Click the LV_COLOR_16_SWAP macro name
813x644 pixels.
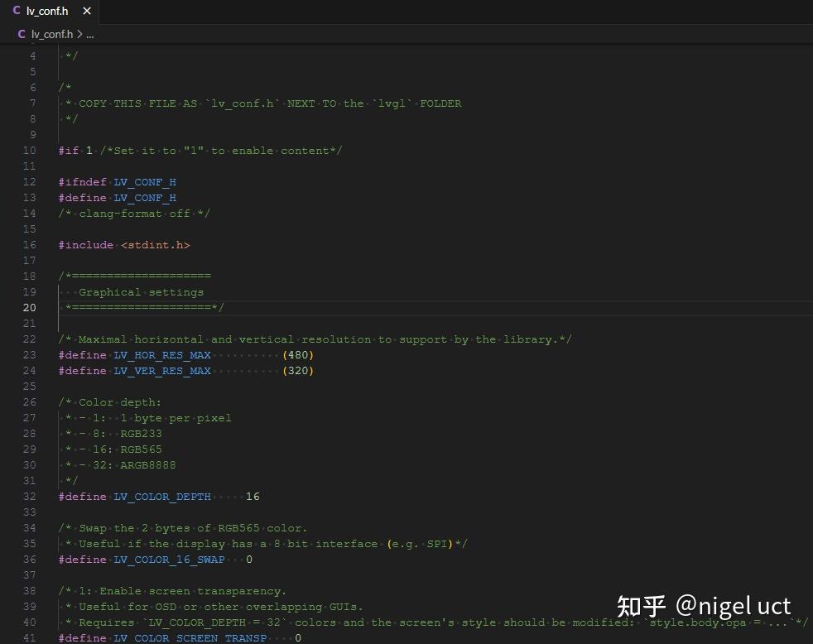[x=169, y=560]
